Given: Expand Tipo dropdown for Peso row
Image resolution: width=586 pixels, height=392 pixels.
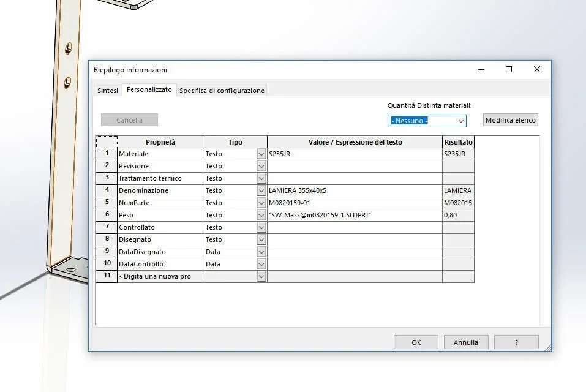Looking at the screenshot, I should click(261, 215).
